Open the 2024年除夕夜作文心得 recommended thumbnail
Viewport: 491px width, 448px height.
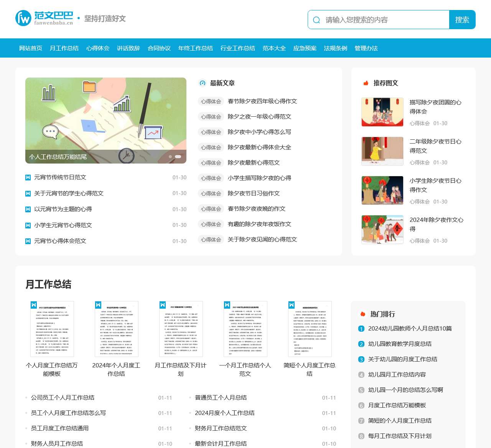[382, 229]
